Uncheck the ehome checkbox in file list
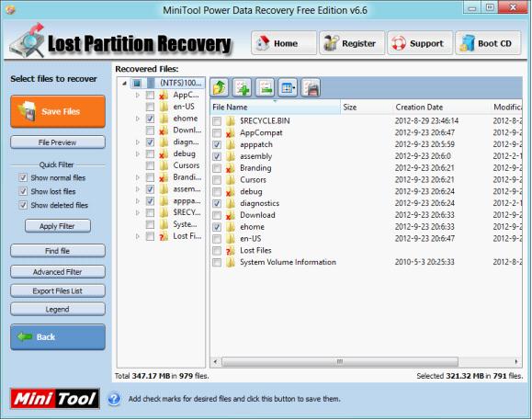532x420 pixels. tap(217, 227)
